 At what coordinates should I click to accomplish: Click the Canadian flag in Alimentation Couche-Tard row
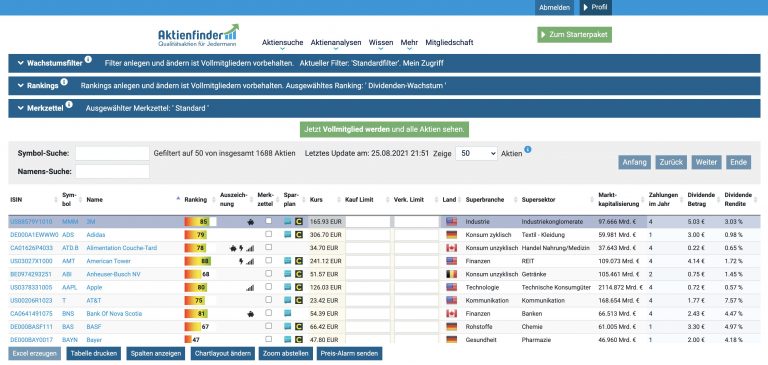click(452, 248)
